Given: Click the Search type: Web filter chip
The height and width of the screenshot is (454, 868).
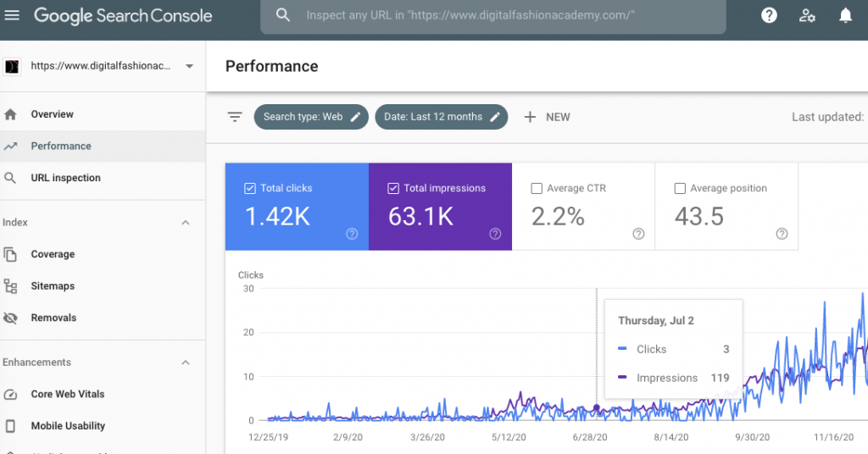Looking at the screenshot, I should click(311, 117).
